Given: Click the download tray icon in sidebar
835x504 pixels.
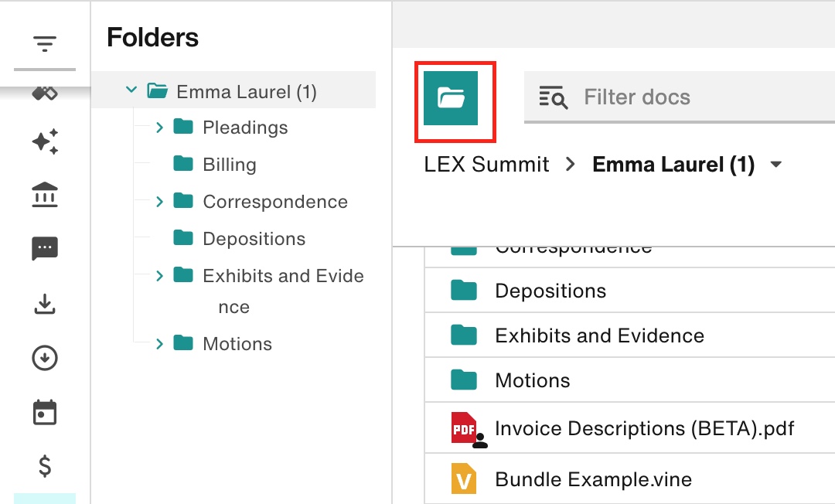Looking at the screenshot, I should click(x=45, y=304).
